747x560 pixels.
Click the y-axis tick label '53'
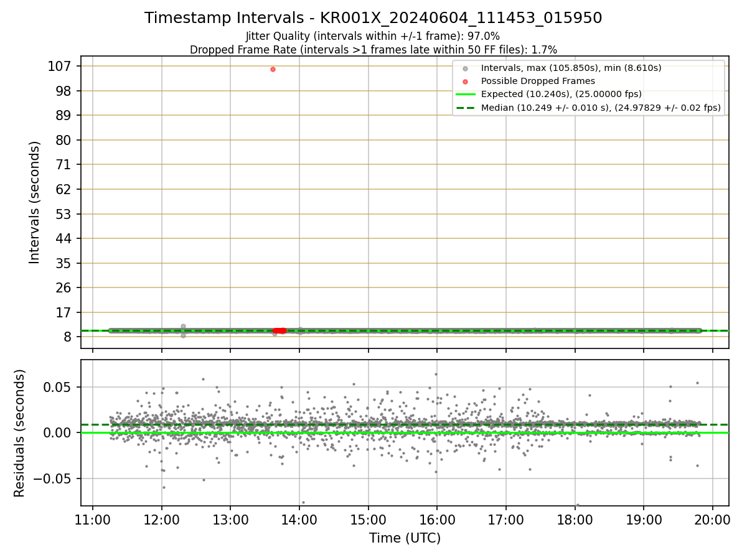(x=63, y=214)
